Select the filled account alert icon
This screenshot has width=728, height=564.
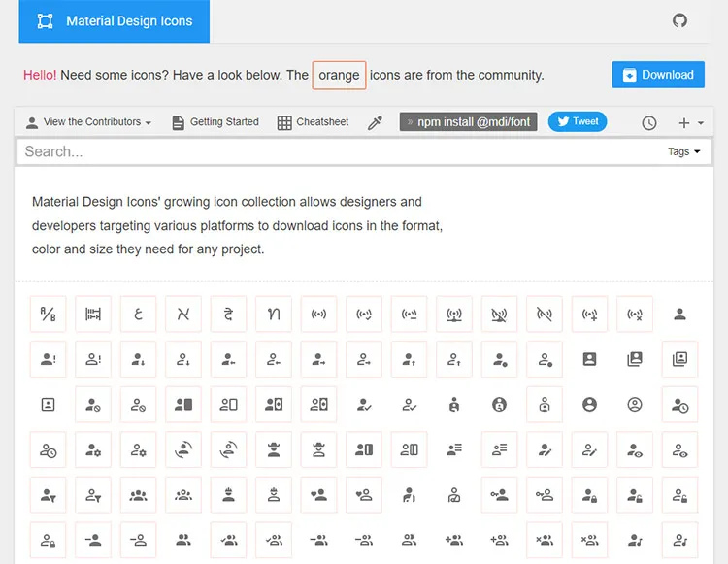pyautogui.click(x=48, y=359)
